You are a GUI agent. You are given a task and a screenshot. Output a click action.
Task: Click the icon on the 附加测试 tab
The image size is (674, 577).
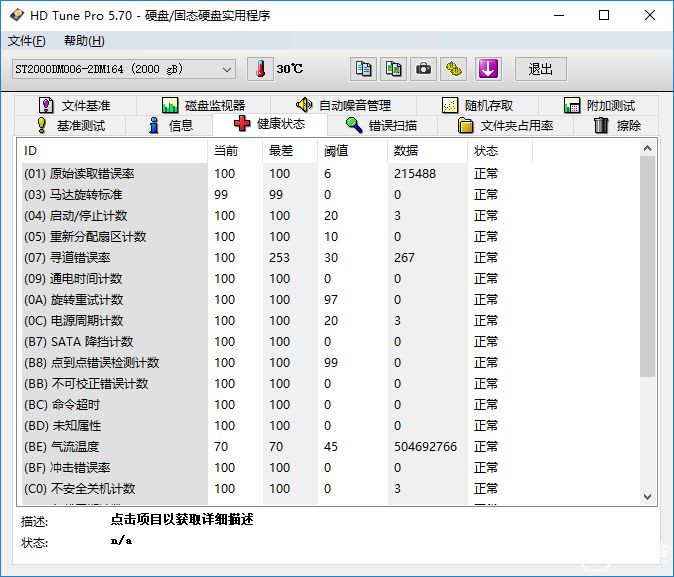click(572, 105)
